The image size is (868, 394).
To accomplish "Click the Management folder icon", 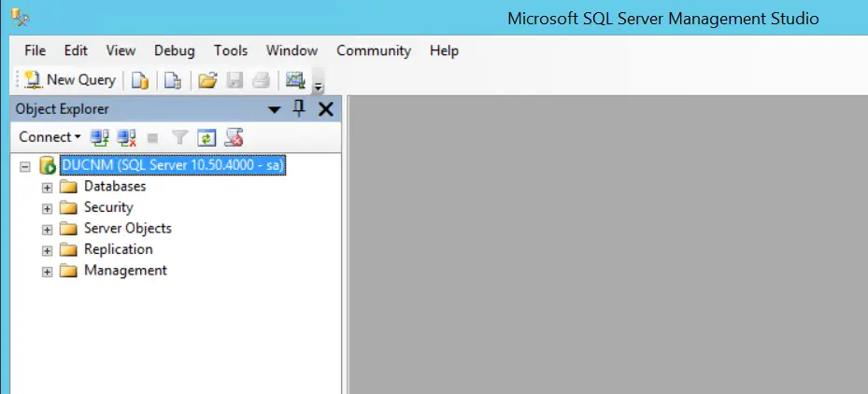I will (x=68, y=271).
